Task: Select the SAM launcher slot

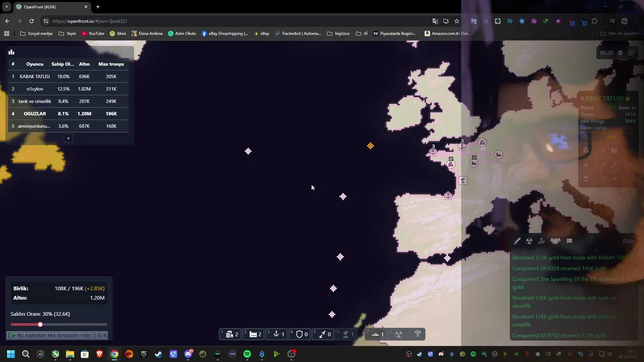Action: point(346,334)
